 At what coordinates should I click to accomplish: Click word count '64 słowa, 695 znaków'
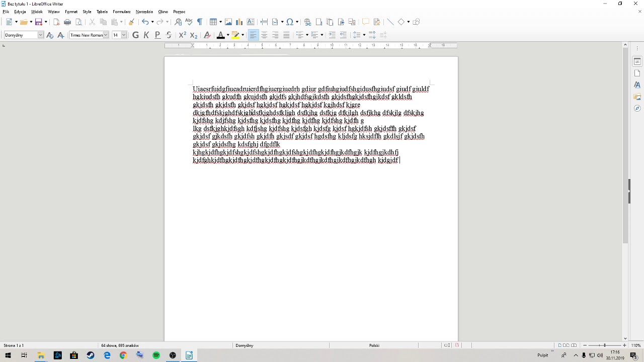[x=120, y=345]
